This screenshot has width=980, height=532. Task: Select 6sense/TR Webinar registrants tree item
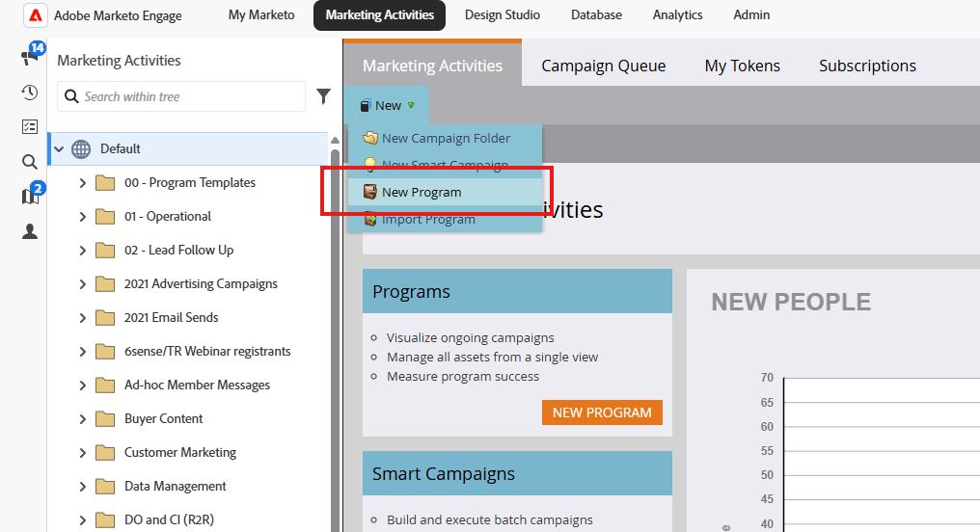[207, 352]
